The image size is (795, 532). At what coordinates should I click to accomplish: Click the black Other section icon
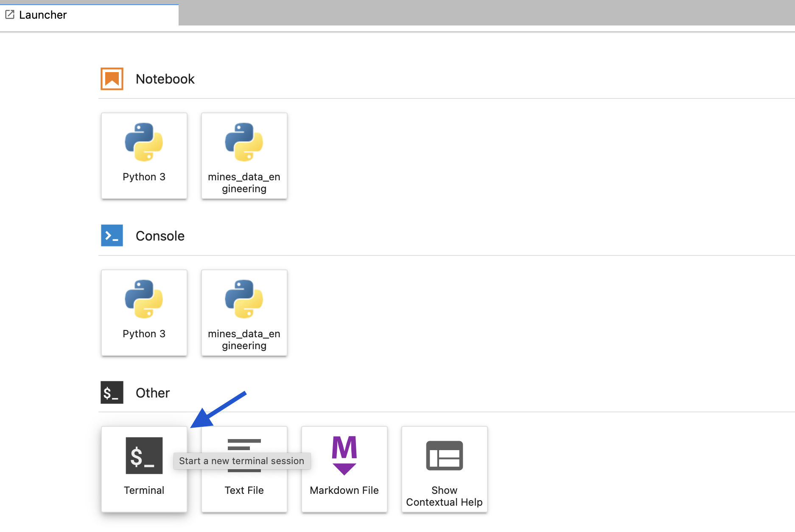point(112,392)
